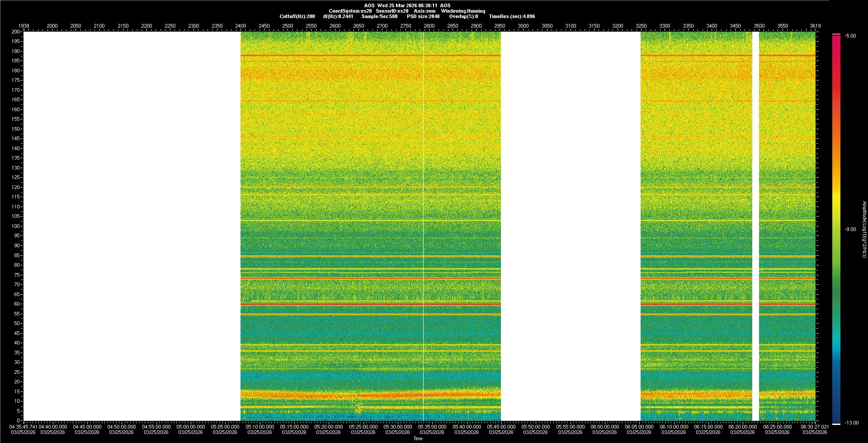The width and height of the screenshot is (868, 443).
Task: Click the Time label below the x-axis
Action: coord(418,438)
